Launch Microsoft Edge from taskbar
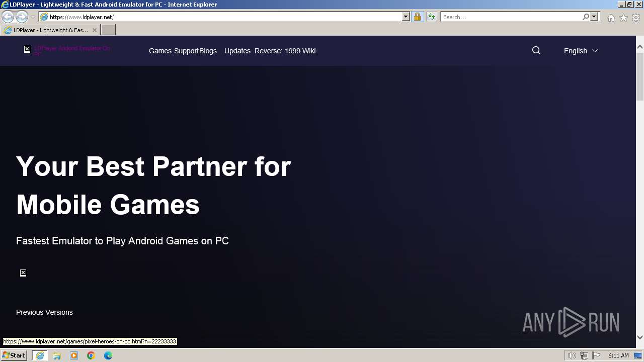Viewport: 644px width, 362px height. tap(108, 355)
